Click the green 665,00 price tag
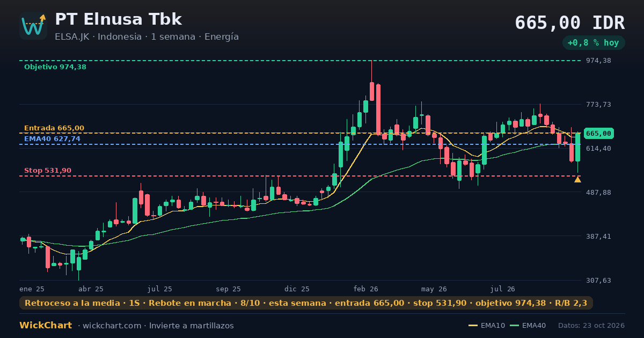644x338 pixels. click(x=598, y=133)
